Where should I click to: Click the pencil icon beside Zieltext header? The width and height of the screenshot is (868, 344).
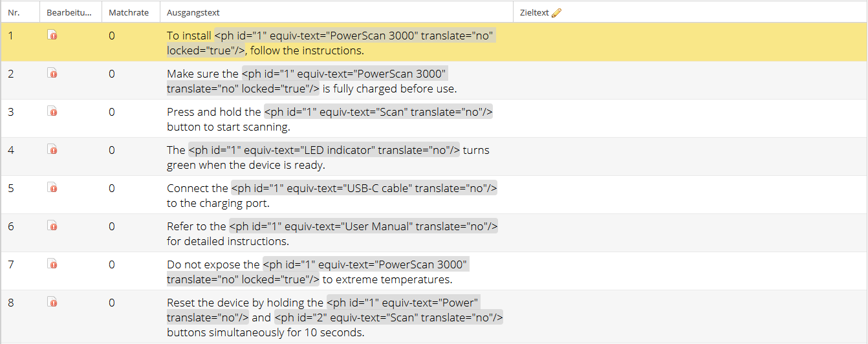coord(556,12)
